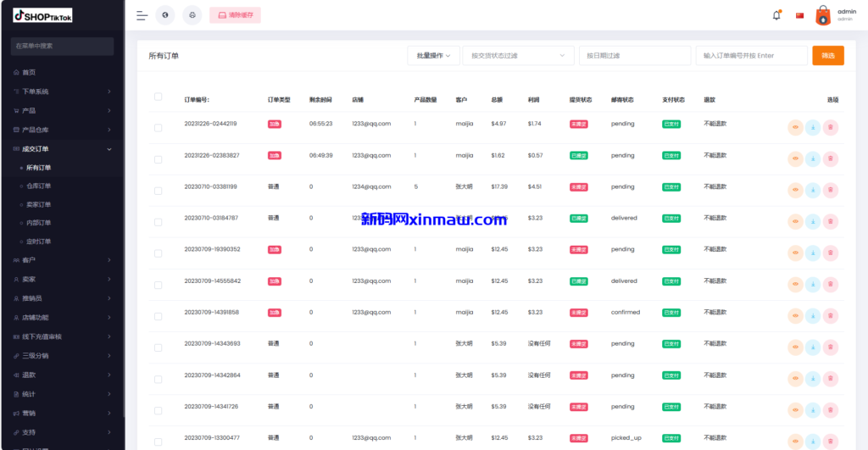Viewport: 868px width, 450px height.
Task: View order 20230709-19390352 details
Action: click(x=795, y=253)
